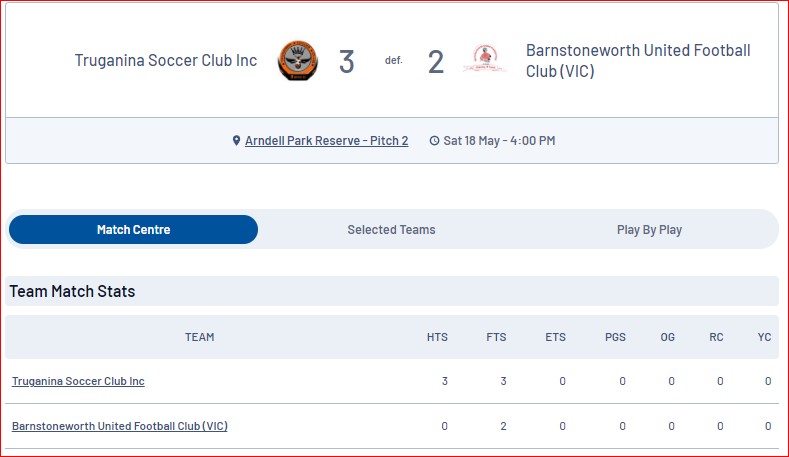
Task: Open Truganina Soccer Club Inc team link
Action: tap(78, 381)
